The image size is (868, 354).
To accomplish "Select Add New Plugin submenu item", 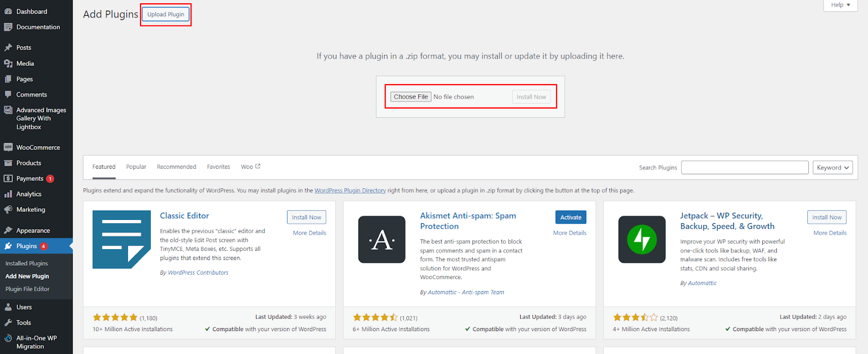I will tap(27, 276).
